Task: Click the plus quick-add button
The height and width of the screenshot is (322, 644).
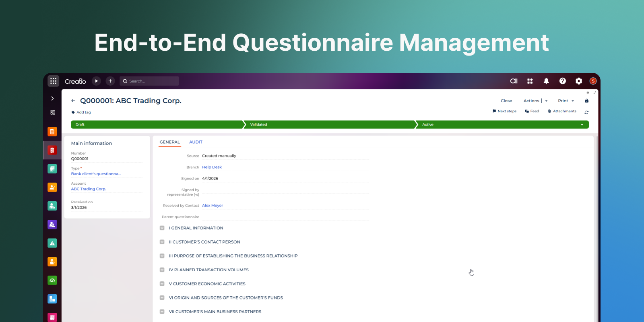Action: coord(110,81)
